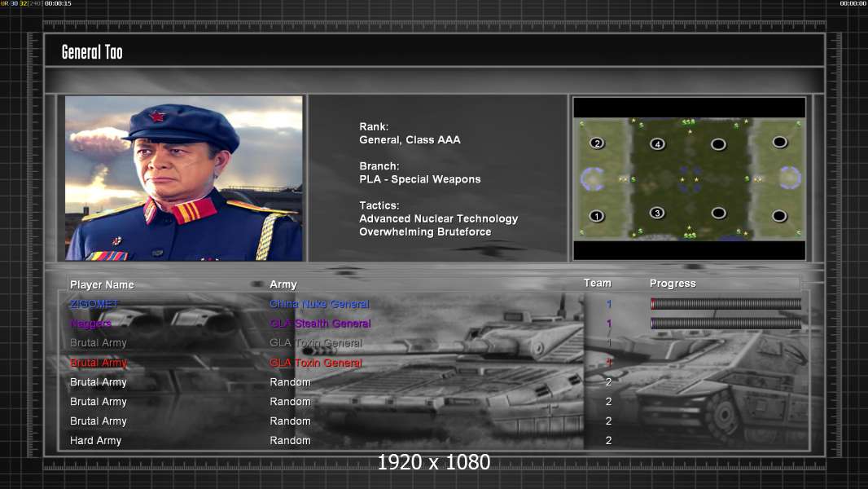Click the "General Tao" title text

[x=92, y=52]
